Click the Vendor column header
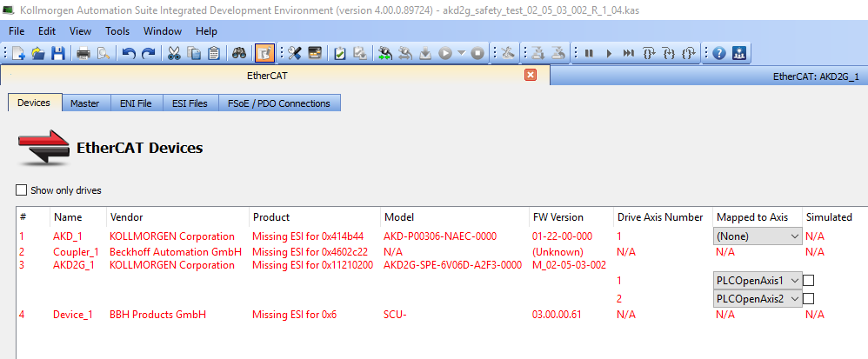The width and height of the screenshot is (868, 359). [x=177, y=216]
